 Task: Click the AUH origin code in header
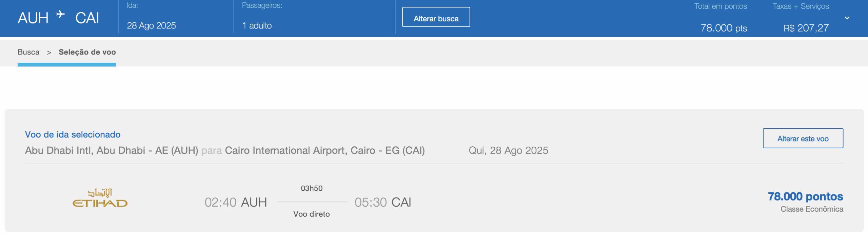coord(33,18)
